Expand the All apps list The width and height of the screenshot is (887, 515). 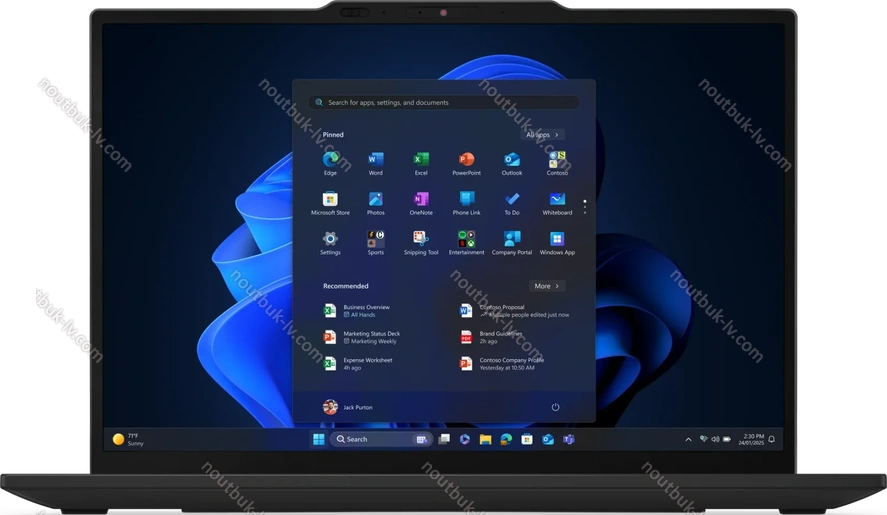click(544, 134)
